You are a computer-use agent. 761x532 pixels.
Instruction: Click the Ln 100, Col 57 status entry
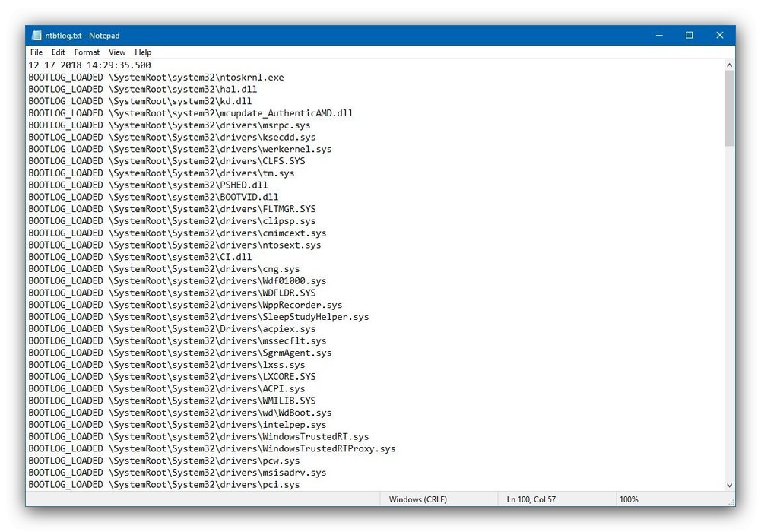coord(531,499)
